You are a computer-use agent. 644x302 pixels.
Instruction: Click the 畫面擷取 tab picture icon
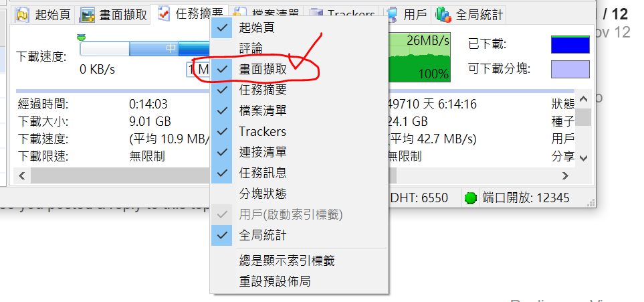(88, 15)
